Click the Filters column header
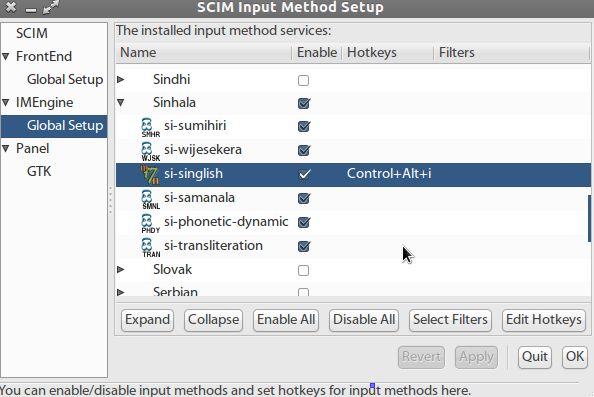This screenshot has width=594, height=397. click(x=512, y=53)
